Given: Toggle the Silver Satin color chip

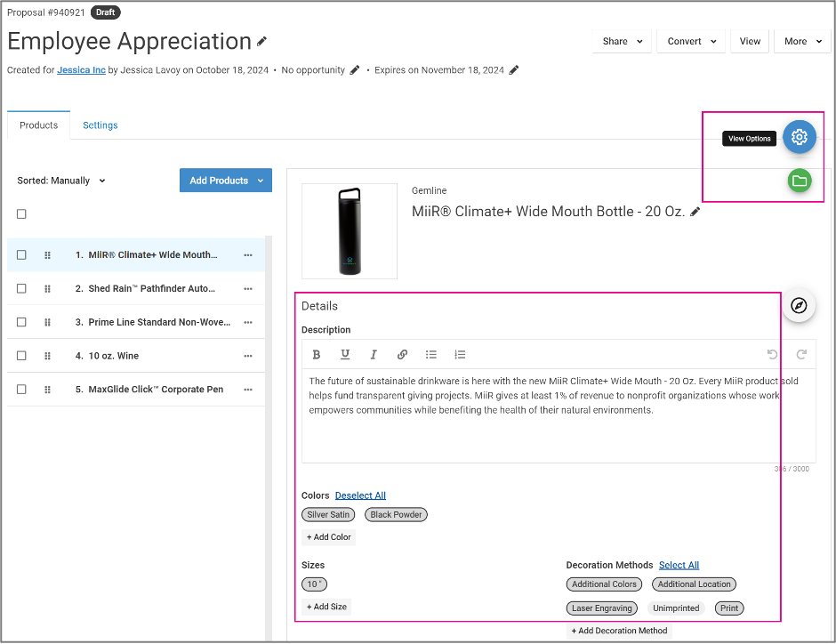Looking at the screenshot, I should [x=328, y=515].
